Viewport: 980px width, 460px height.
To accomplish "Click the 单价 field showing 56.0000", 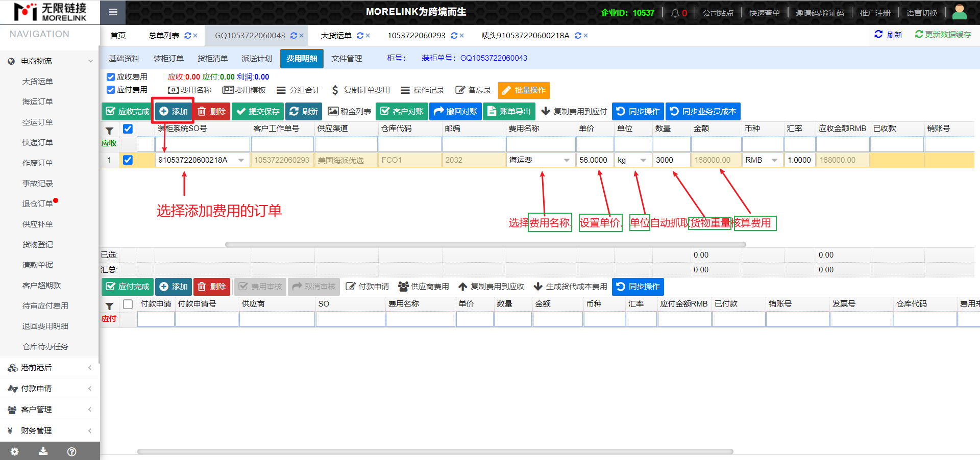I will pos(595,160).
